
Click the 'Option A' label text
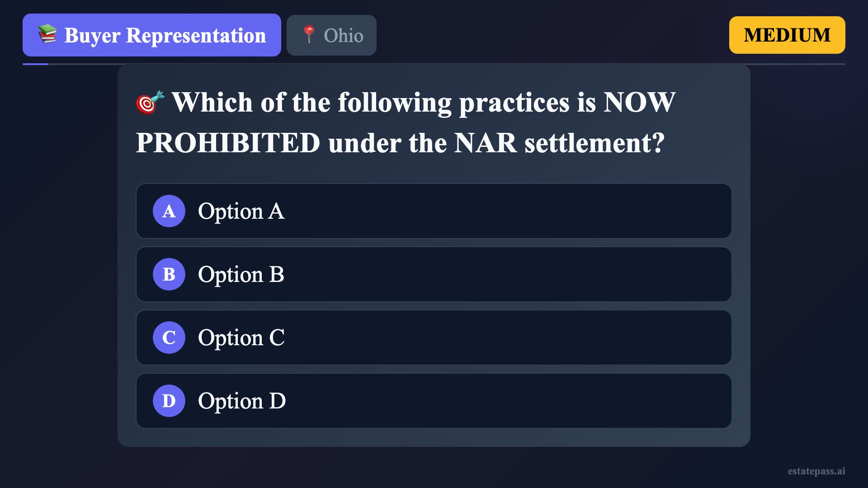pyautogui.click(x=241, y=211)
